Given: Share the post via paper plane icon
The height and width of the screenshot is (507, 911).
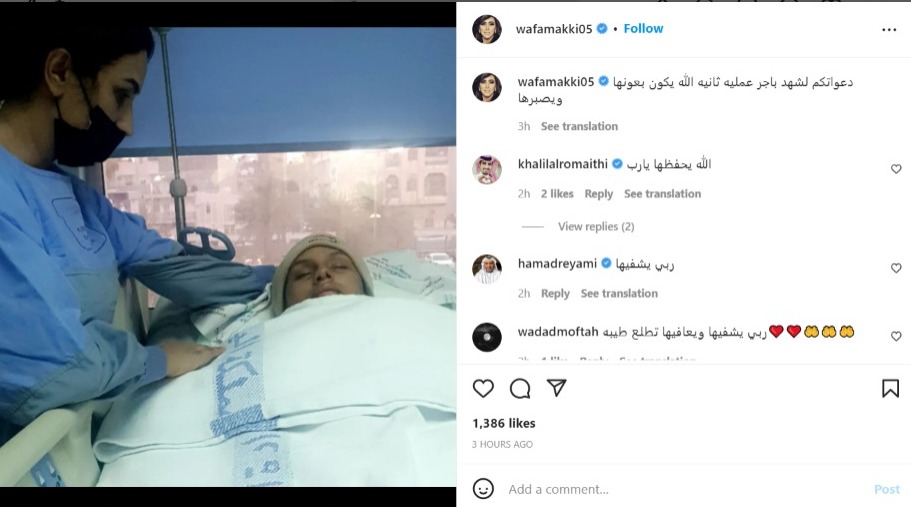Looking at the screenshot, I should pos(557,388).
